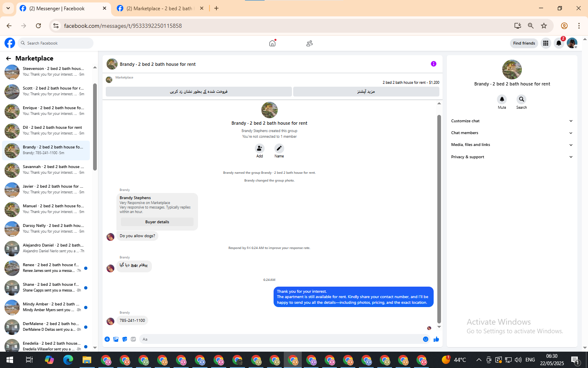Edit the group name with pencil icon
Viewport: 588px width, 368px height.
[279, 148]
